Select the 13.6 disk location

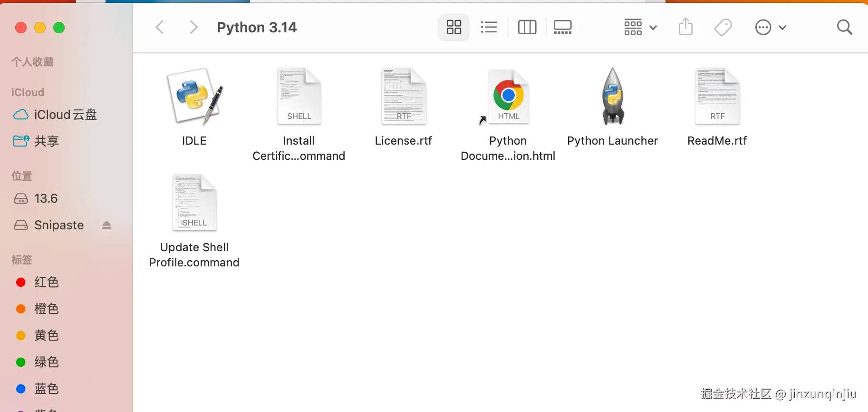(46, 198)
